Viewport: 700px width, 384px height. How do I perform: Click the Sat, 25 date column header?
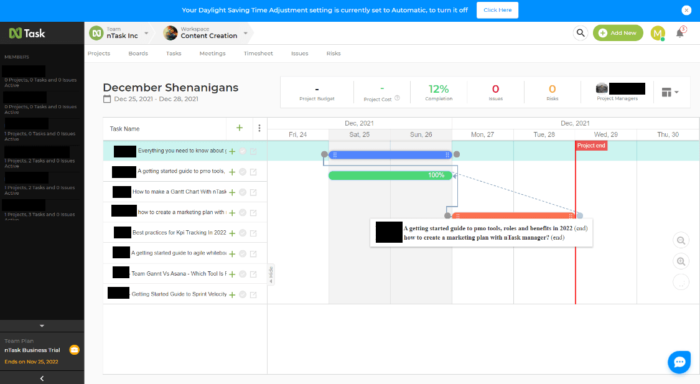click(x=359, y=134)
